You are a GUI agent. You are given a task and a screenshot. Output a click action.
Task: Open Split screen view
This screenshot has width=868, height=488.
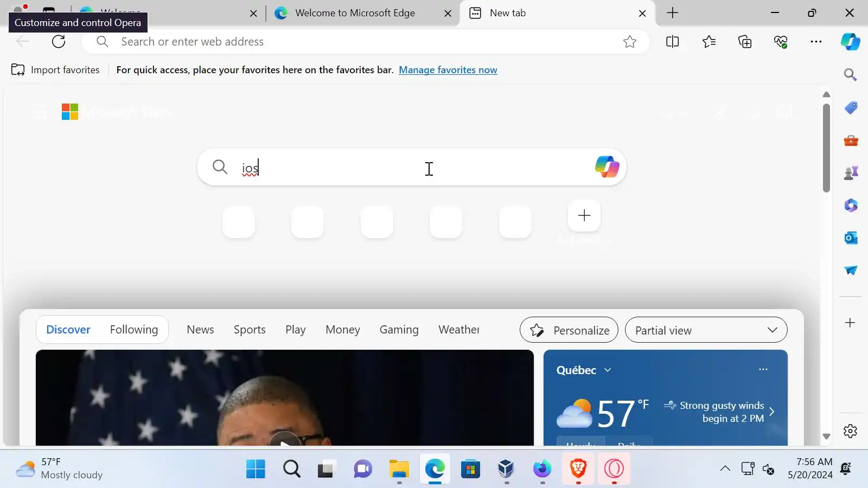pyautogui.click(x=672, y=42)
